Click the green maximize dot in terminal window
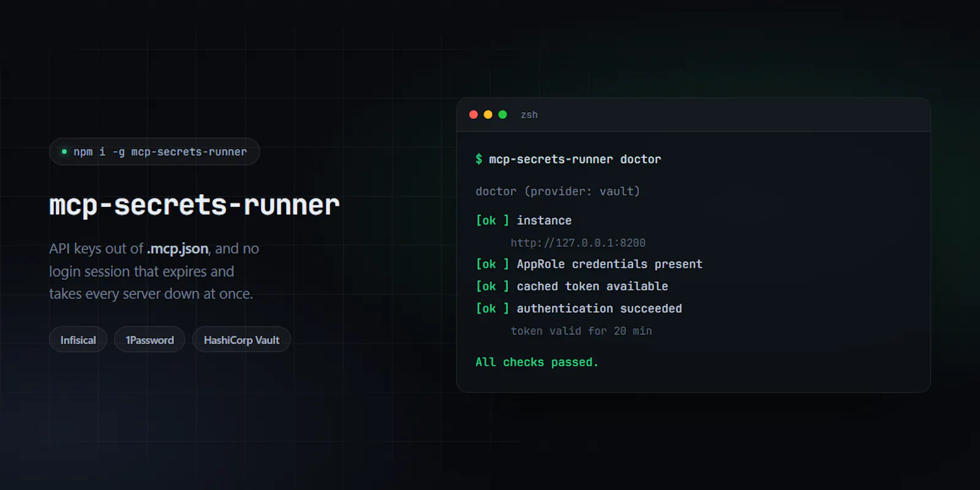The width and height of the screenshot is (980, 490). pos(503,115)
